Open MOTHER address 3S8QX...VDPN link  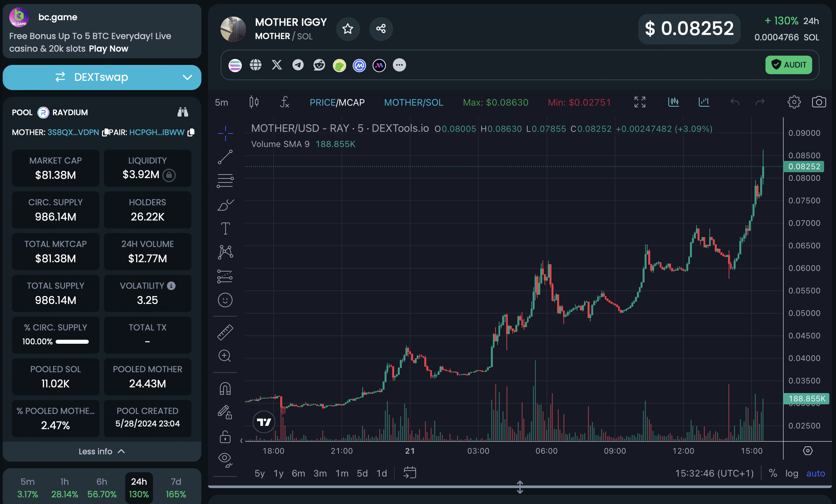[73, 132]
